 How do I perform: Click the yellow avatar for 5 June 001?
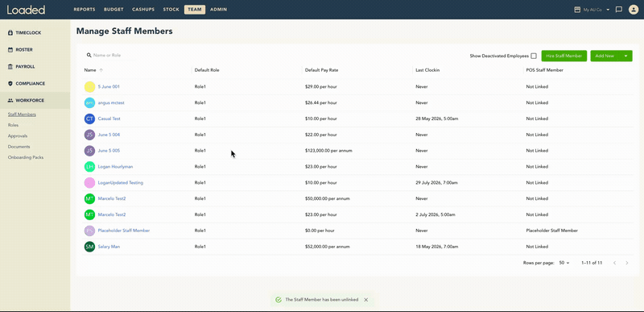[x=89, y=87]
